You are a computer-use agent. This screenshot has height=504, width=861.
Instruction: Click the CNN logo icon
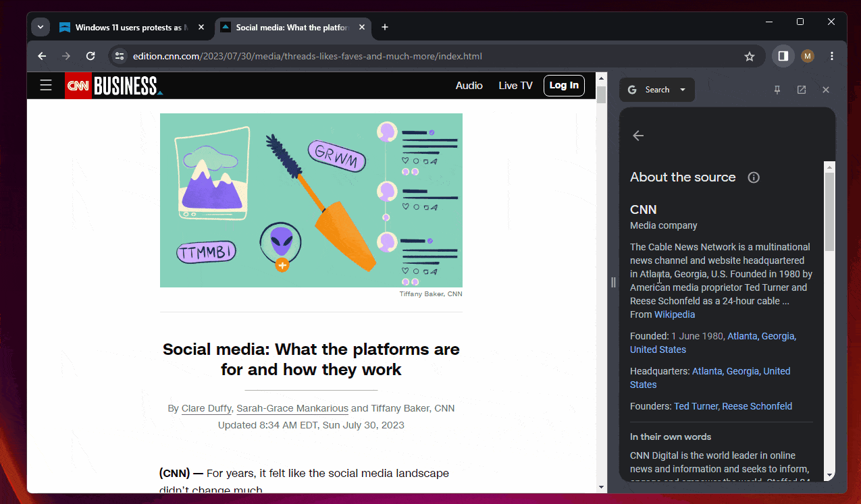tap(78, 86)
